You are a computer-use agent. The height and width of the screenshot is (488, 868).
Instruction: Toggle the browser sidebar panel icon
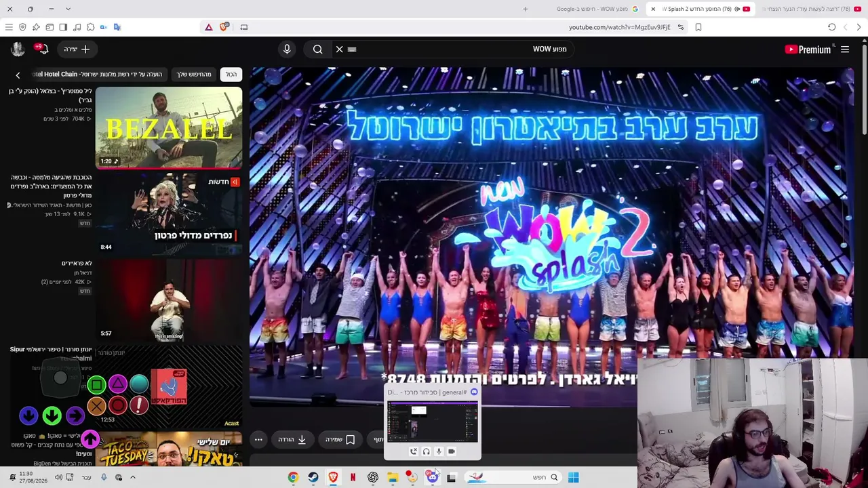[x=63, y=27]
